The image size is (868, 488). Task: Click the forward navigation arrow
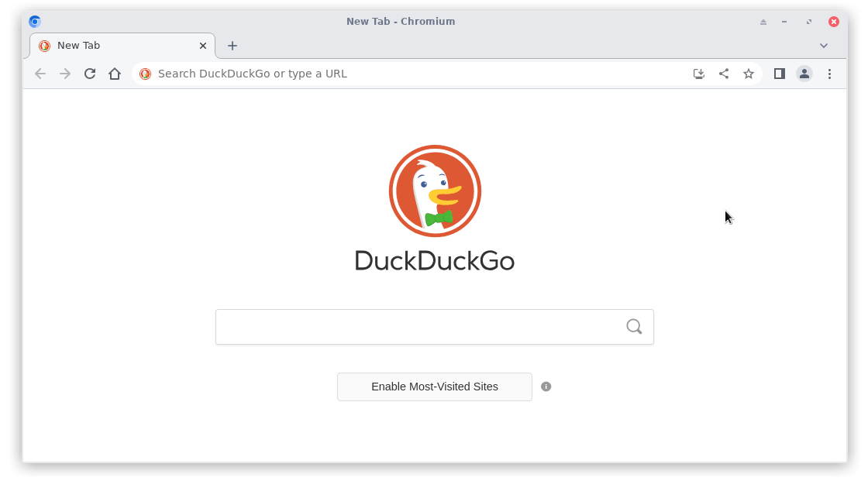[x=65, y=74]
